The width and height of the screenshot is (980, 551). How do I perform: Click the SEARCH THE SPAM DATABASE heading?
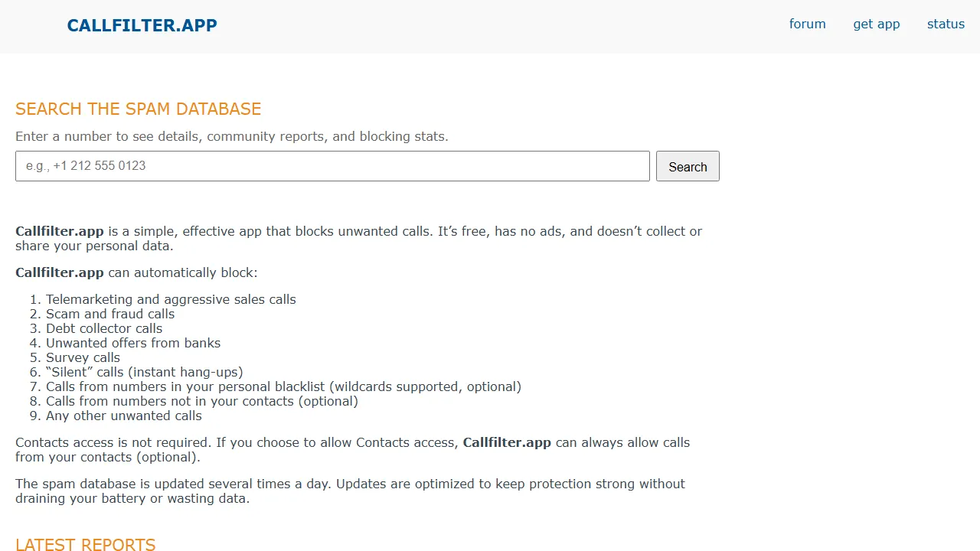point(138,109)
